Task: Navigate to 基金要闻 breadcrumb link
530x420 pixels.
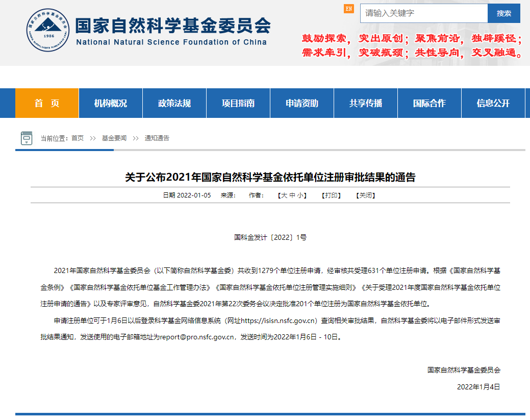Action: (x=114, y=138)
